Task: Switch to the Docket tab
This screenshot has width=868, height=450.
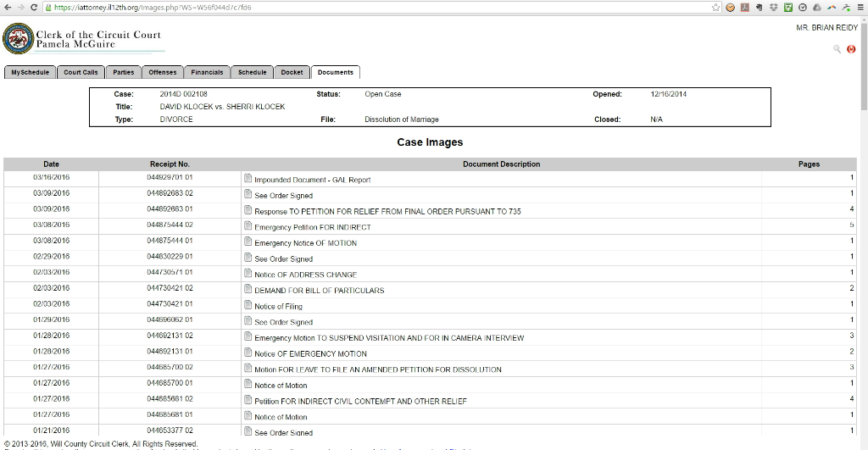Action: pos(292,73)
